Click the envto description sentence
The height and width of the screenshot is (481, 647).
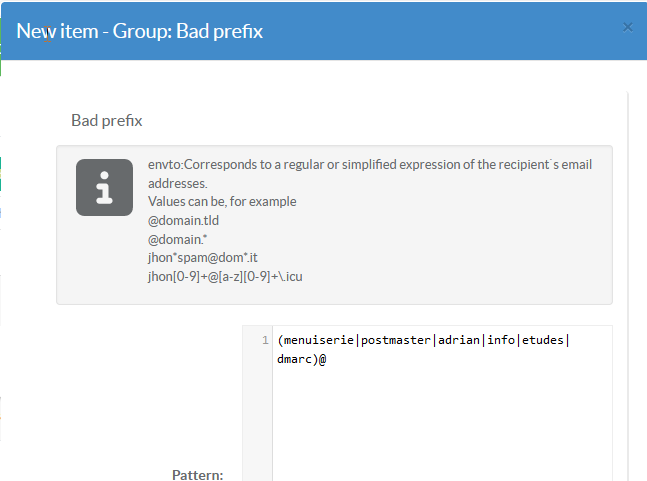(370, 165)
